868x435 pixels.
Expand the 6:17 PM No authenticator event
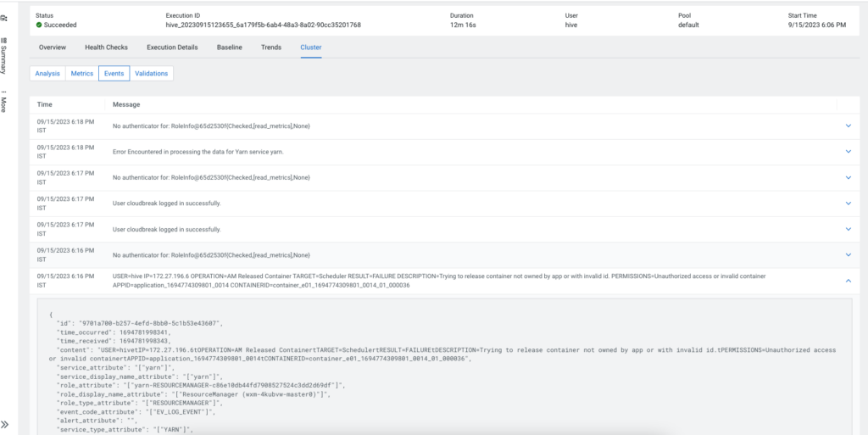coord(848,177)
